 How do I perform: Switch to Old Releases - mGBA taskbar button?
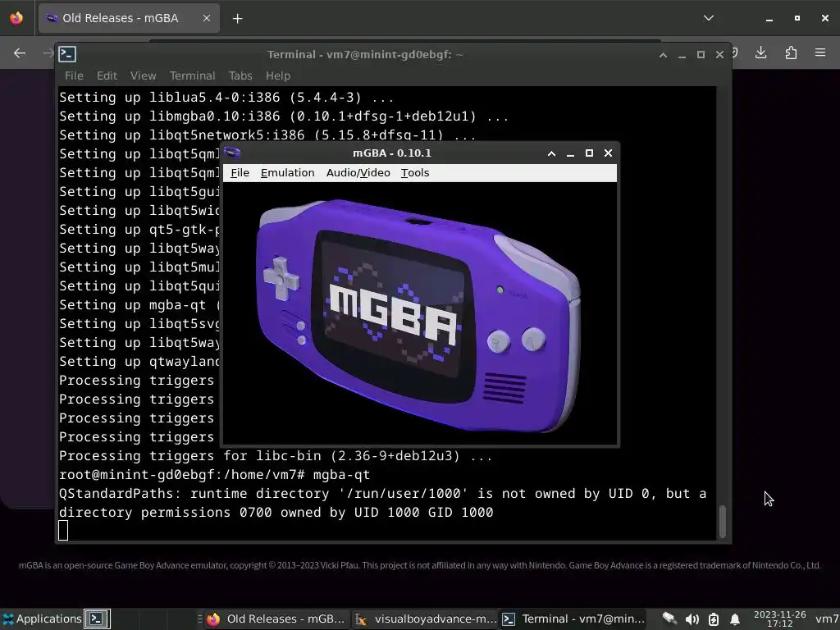(x=277, y=619)
